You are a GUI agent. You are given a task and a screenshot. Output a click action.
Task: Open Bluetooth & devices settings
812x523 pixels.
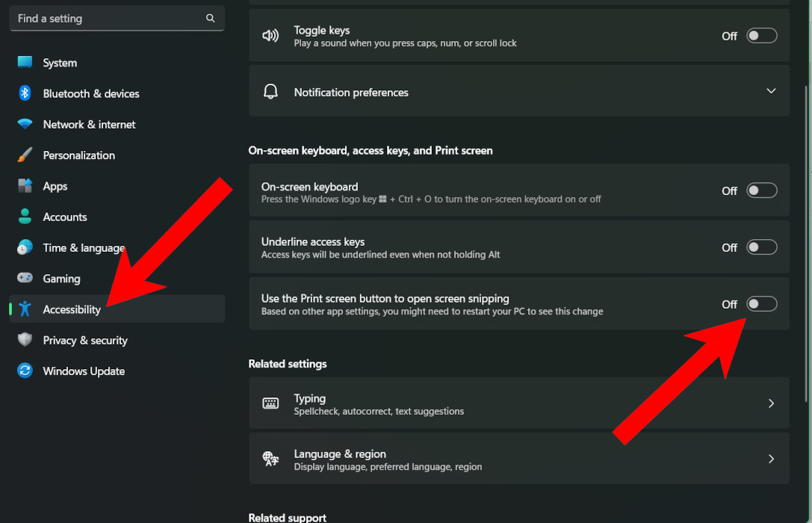(x=90, y=93)
